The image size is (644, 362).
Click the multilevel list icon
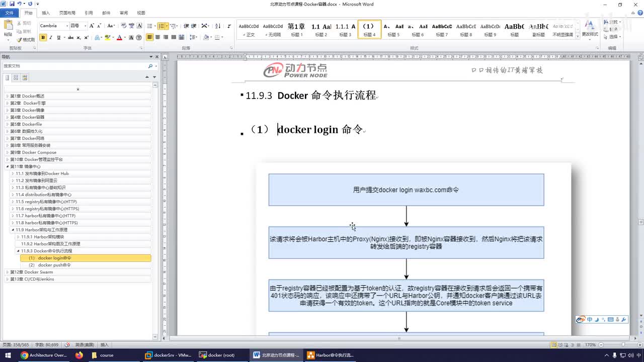(x=173, y=26)
